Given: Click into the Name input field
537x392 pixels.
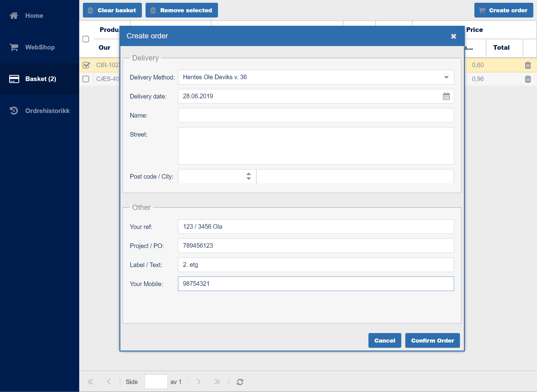Looking at the screenshot, I should pyautogui.click(x=316, y=115).
